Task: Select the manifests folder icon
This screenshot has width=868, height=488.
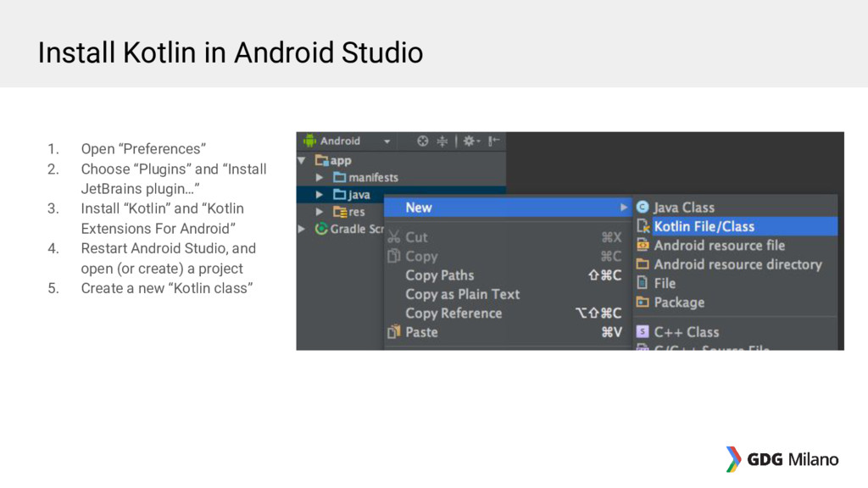Action: point(339,178)
